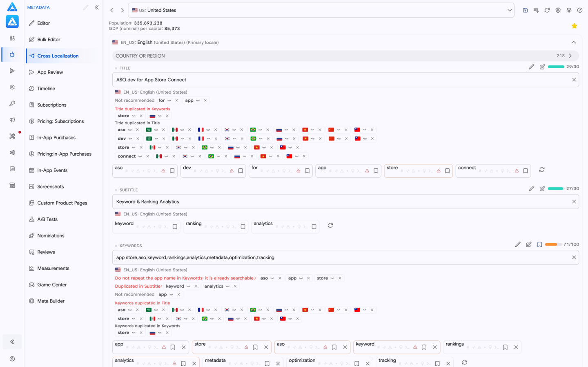The height and width of the screenshot is (367, 588).
Task: Click the storefront icon in left rail
Action: (12, 185)
